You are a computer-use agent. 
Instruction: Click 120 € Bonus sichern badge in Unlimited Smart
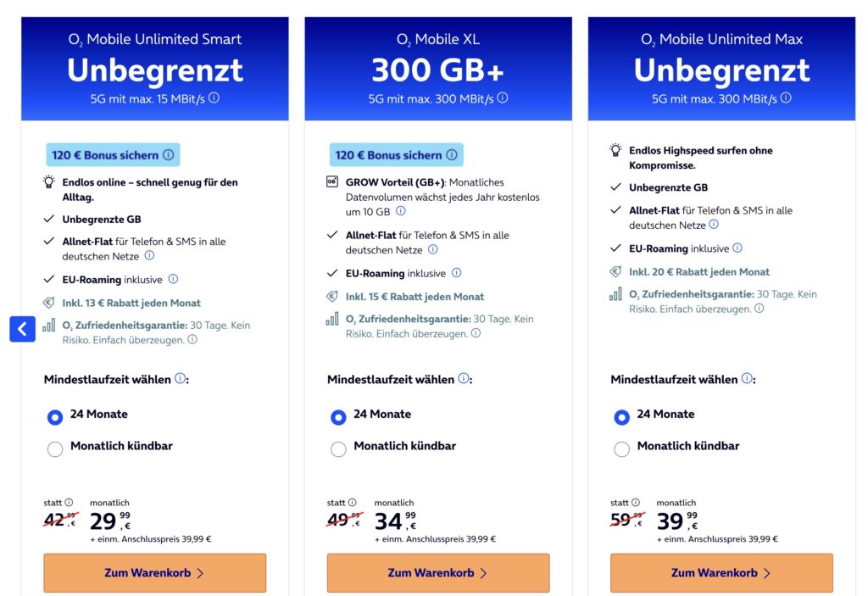[105, 155]
